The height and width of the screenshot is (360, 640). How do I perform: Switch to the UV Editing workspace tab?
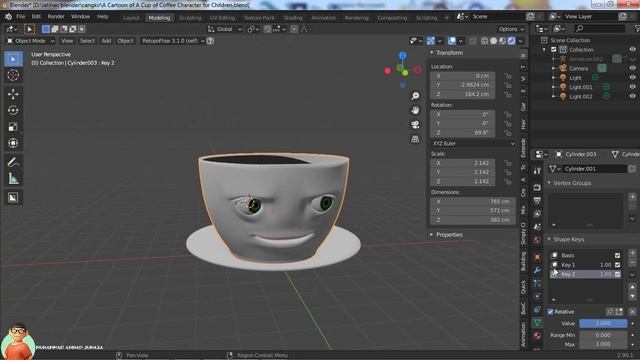pos(222,18)
